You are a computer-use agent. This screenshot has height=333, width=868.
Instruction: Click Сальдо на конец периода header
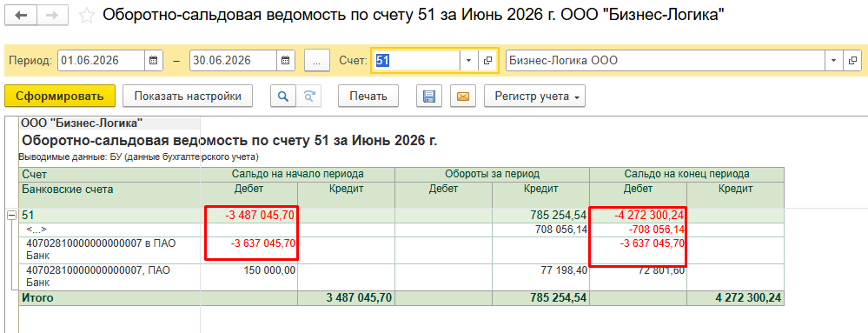687,175
